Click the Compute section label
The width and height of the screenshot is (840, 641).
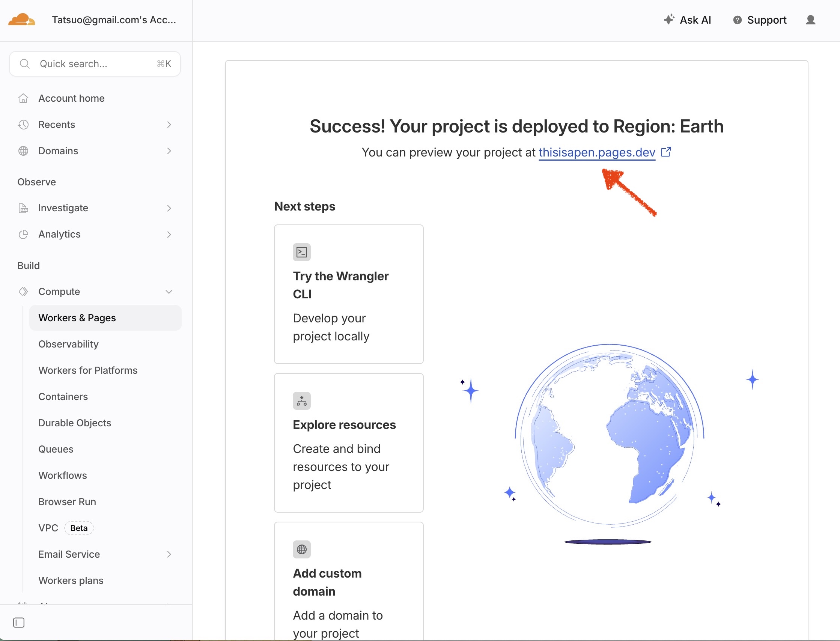click(59, 292)
